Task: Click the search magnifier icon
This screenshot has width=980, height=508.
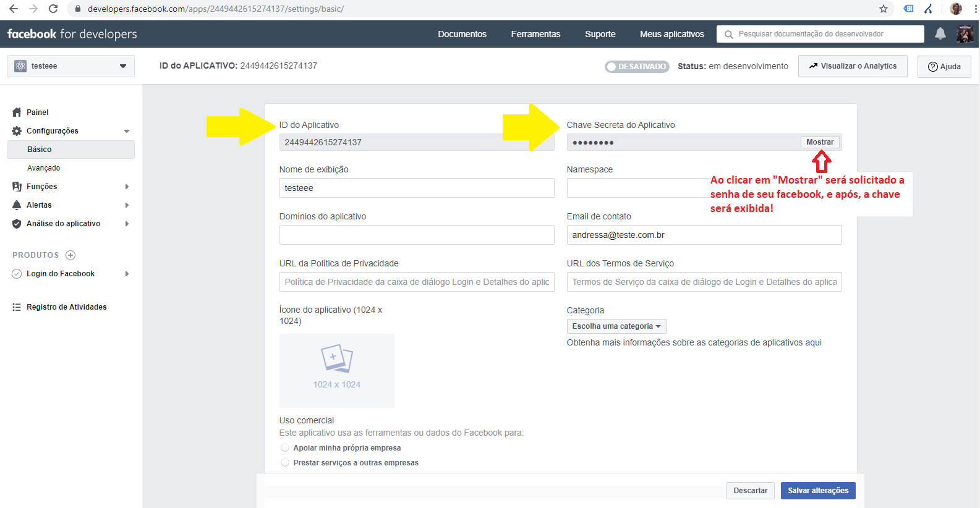Action: (x=729, y=34)
